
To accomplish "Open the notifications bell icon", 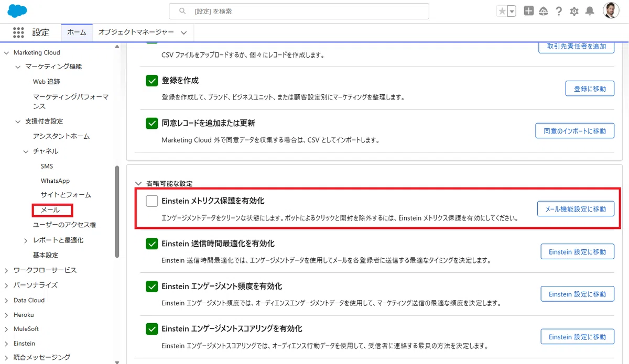I will coord(590,11).
